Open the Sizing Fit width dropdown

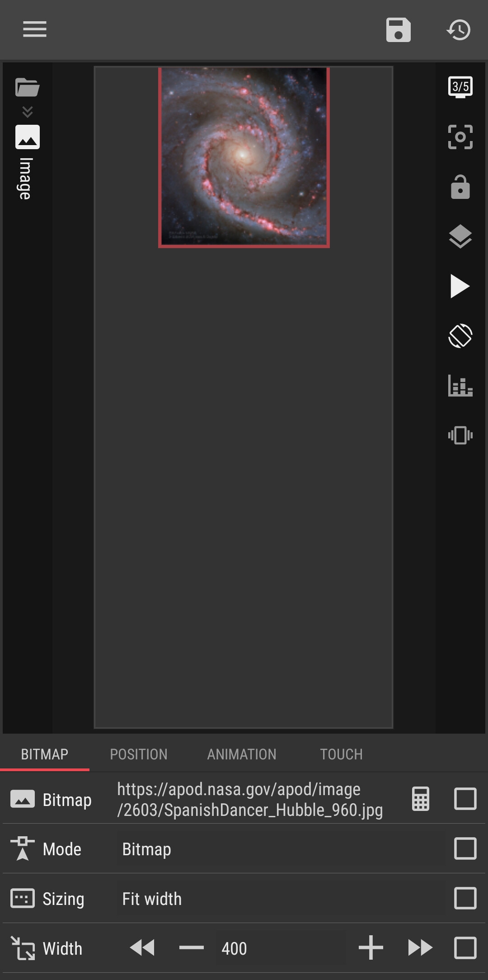click(x=281, y=899)
